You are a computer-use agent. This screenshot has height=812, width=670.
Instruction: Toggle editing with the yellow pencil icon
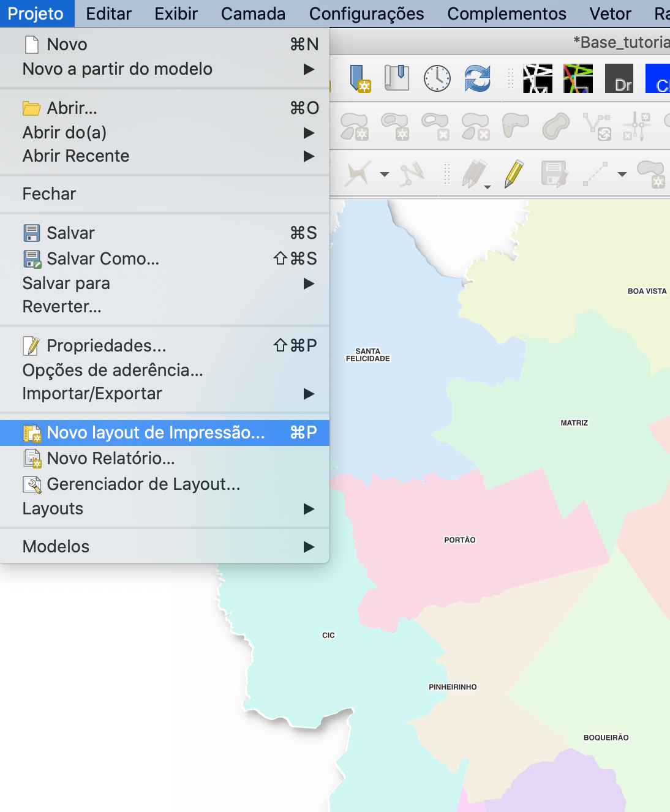coord(513,174)
